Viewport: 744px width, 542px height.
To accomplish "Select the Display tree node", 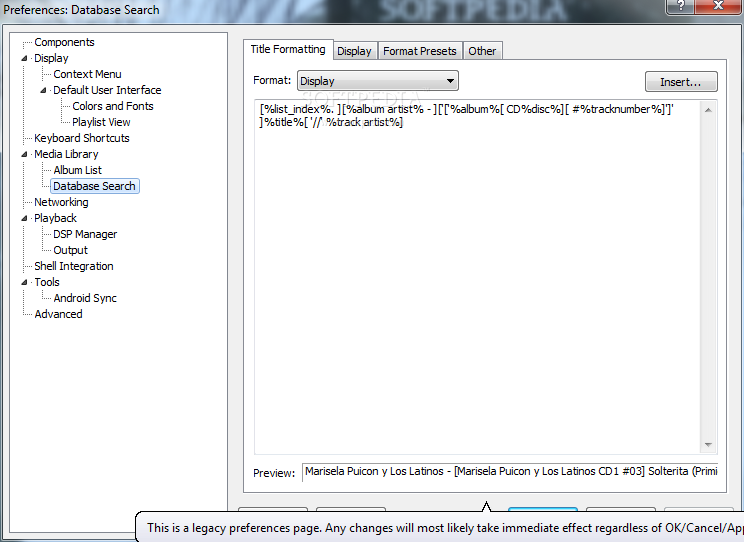I will (51, 58).
